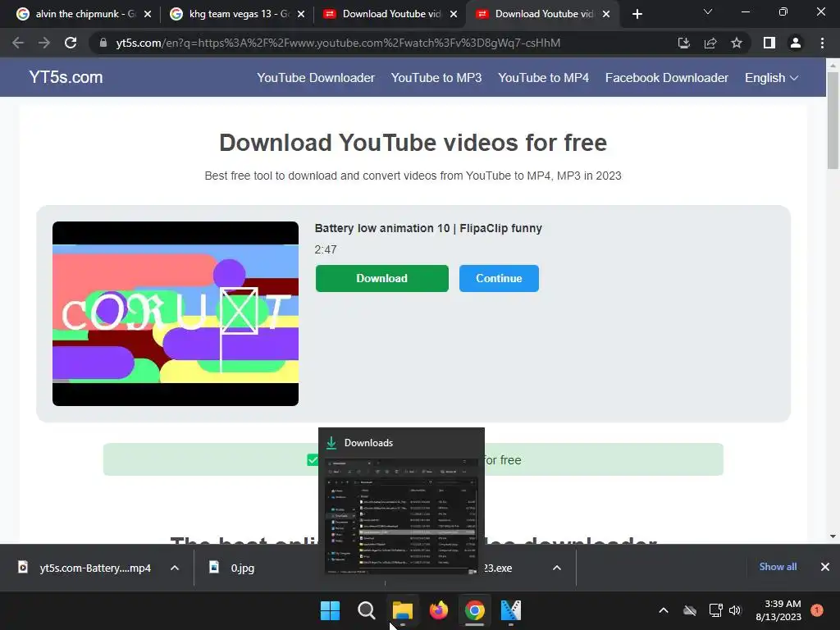Viewport: 840px width, 630px height.
Task: Bookmark this page with the star icon
Action: pyautogui.click(x=737, y=43)
